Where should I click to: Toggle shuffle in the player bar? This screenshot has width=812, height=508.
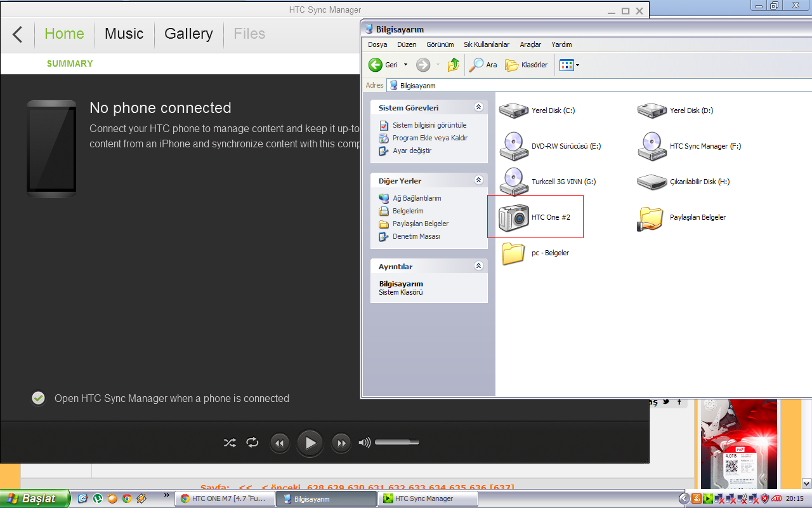click(x=230, y=443)
